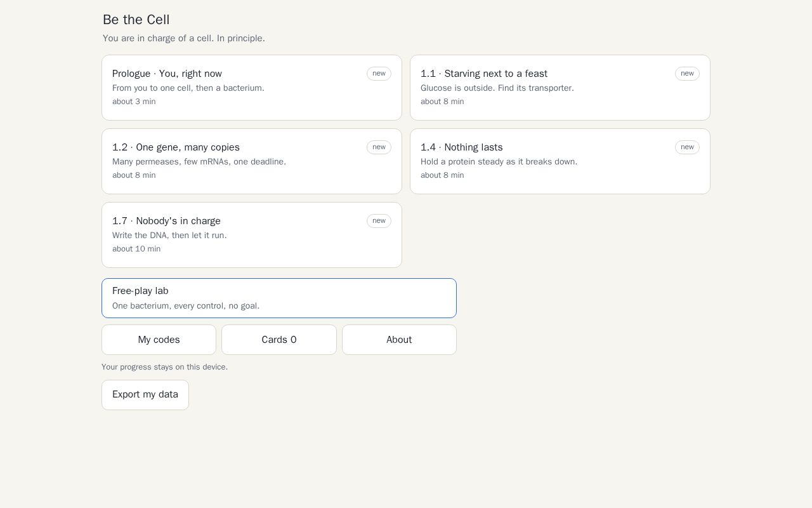
Task: Open 1.1 Starving next to a feast
Action: tap(560, 88)
